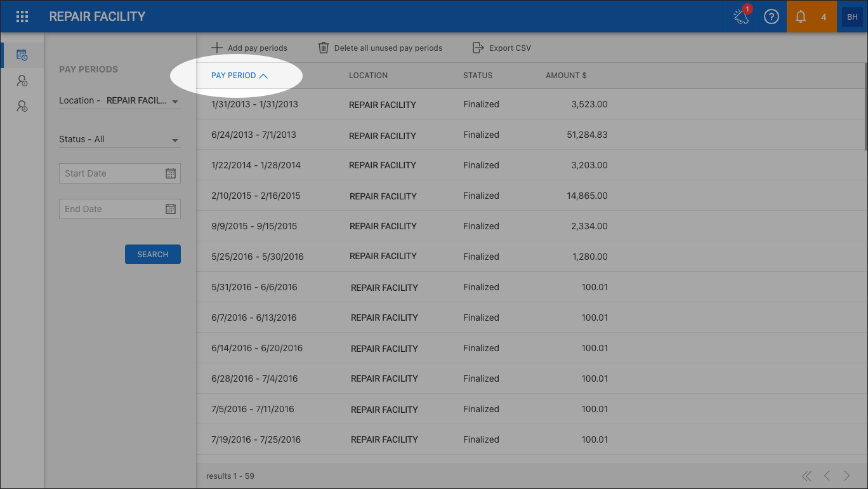Open the Start Date calendar picker icon
Screen dimensions: 868x489
170,173
